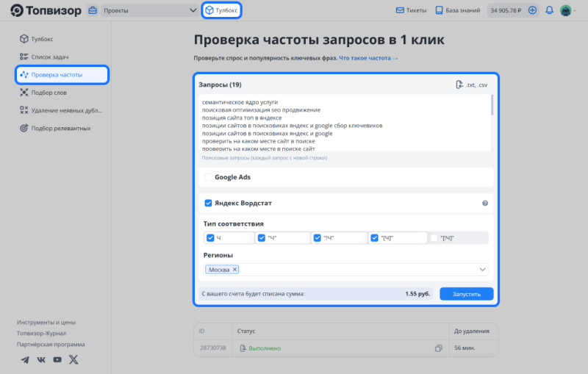The width and height of the screenshot is (588, 374).
Task: Select Тулбокс in the sidebar
Action: pyautogui.click(x=36, y=39)
